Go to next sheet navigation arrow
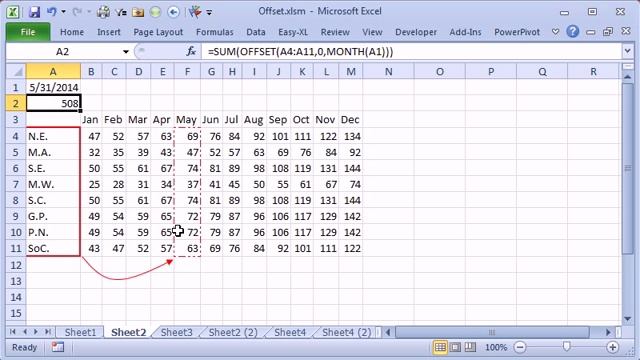 (x=36, y=332)
